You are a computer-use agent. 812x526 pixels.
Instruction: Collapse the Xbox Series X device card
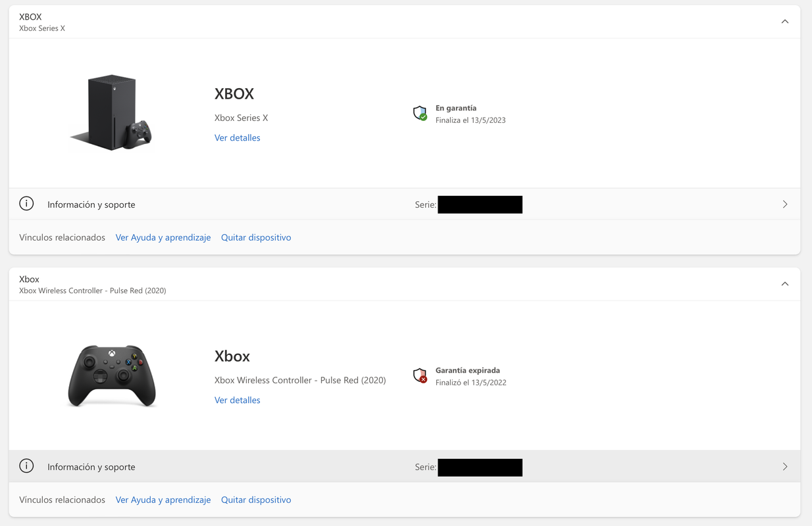(784, 22)
